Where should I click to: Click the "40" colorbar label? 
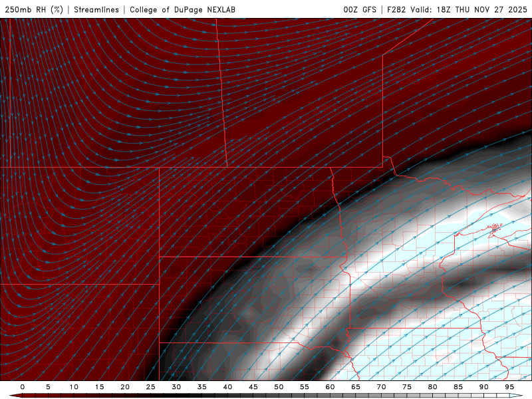(227, 387)
